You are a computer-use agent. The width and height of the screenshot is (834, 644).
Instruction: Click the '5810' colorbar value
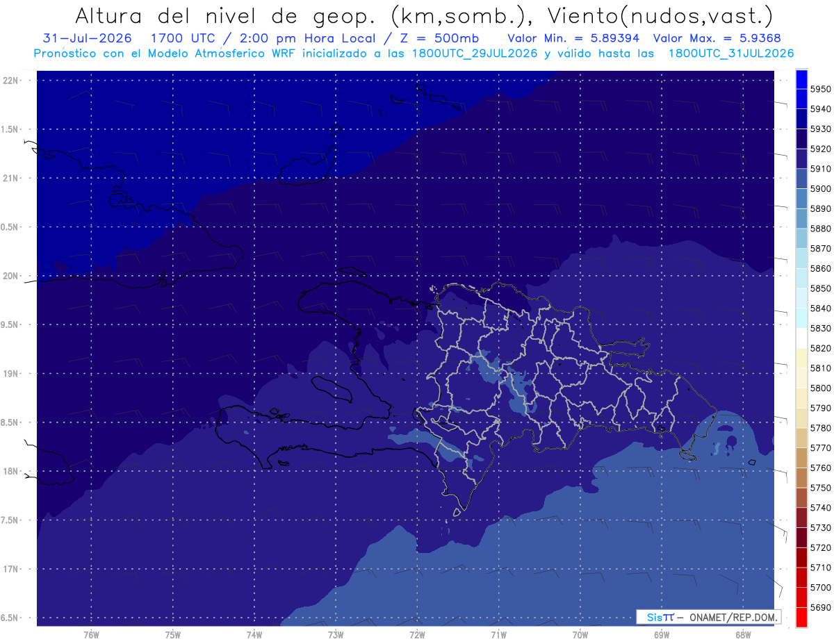tap(820, 368)
